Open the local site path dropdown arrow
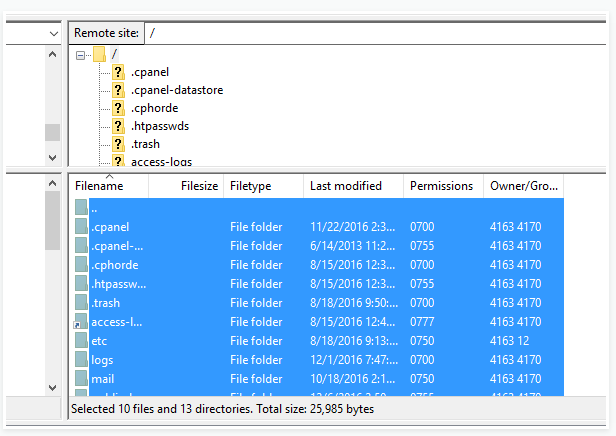 tap(54, 34)
